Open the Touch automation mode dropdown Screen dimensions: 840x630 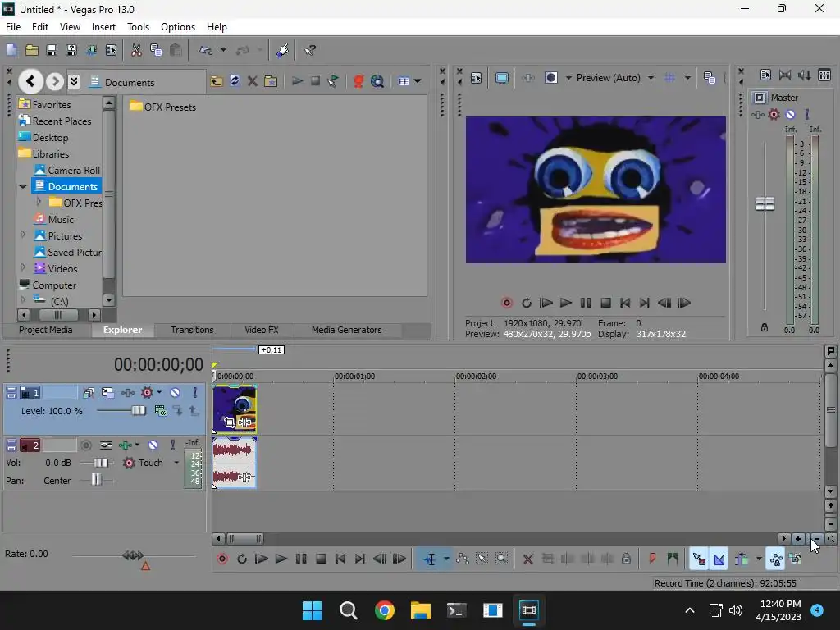tap(176, 463)
